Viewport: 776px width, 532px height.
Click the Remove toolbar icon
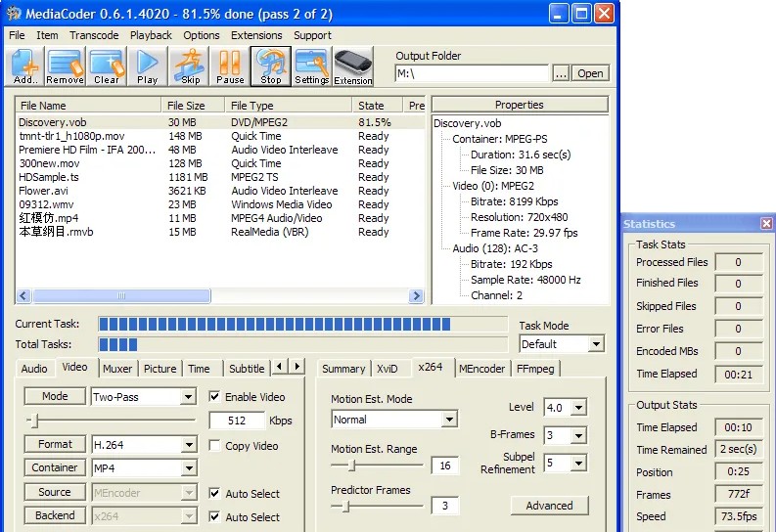pyautogui.click(x=65, y=66)
